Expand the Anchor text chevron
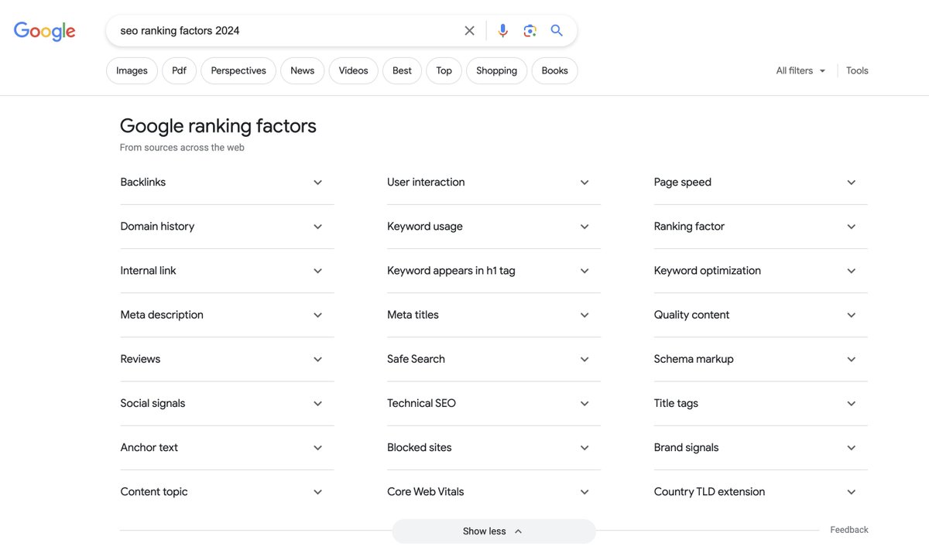 pyautogui.click(x=317, y=447)
